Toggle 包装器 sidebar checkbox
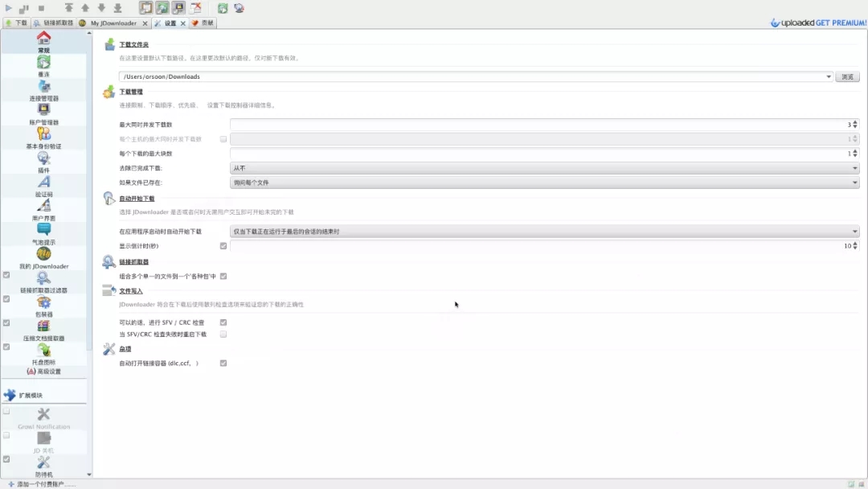 (x=6, y=299)
